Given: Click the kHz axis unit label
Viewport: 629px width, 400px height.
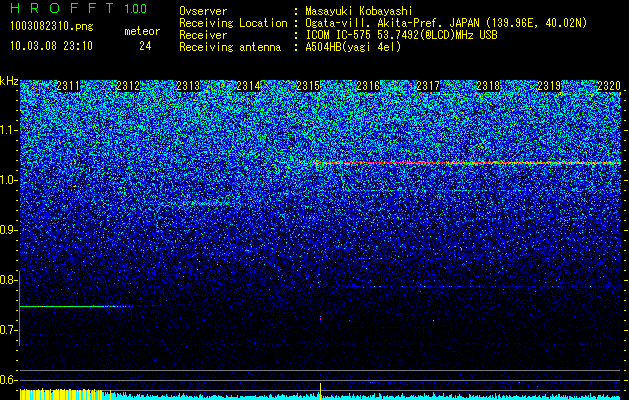Looking at the screenshot, I should pyautogui.click(x=9, y=81).
